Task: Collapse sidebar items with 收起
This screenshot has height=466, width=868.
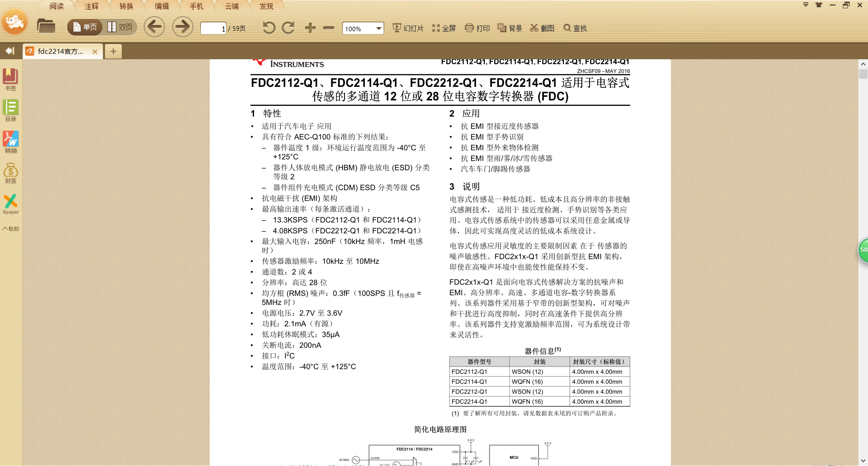Action: 10,228
